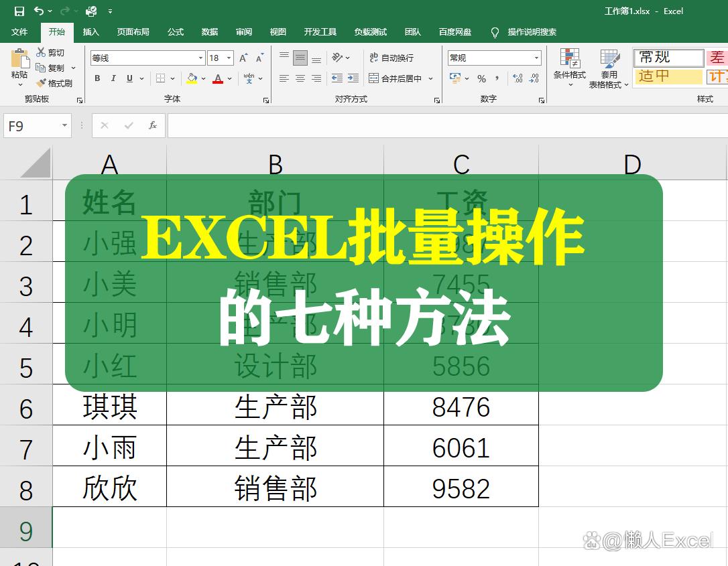
Task: Click the Paste clipboard icon
Action: [x=19, y=58]
